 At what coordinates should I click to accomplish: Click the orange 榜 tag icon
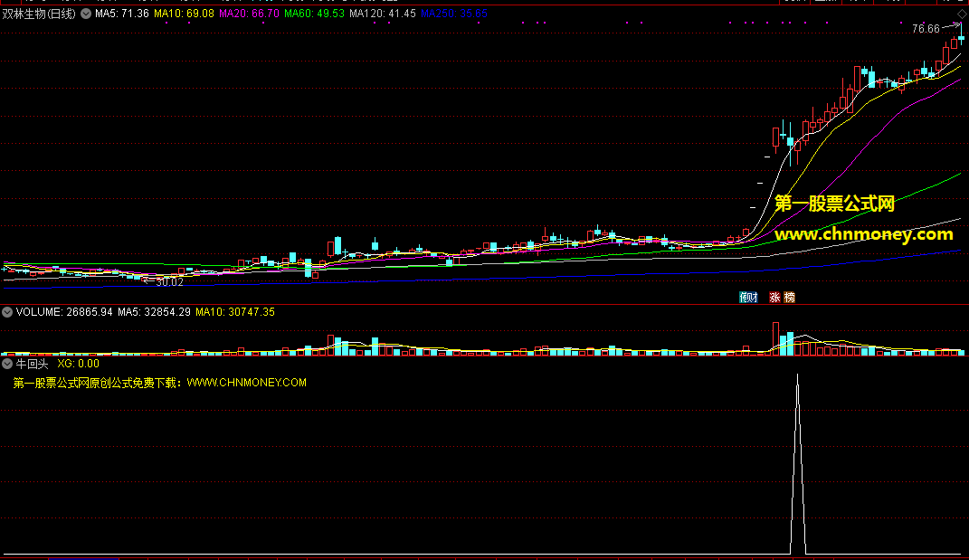789,298
